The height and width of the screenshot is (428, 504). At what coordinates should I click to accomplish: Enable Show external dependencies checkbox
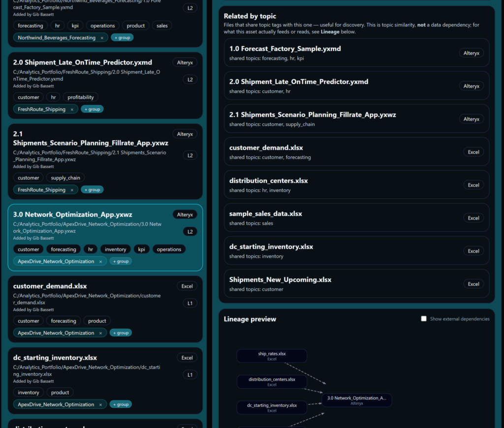click(424, 319)
